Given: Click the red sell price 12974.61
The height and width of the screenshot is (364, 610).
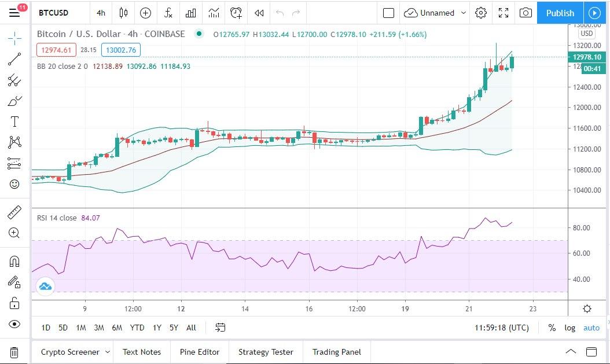Looking at the screenshot, I should pyautogui.click(x=56, y=50).
